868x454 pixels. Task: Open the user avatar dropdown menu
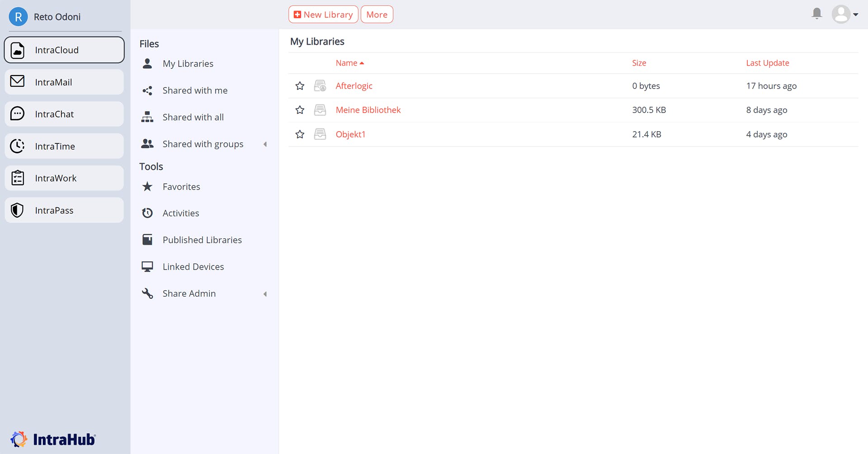pos(844,14)
